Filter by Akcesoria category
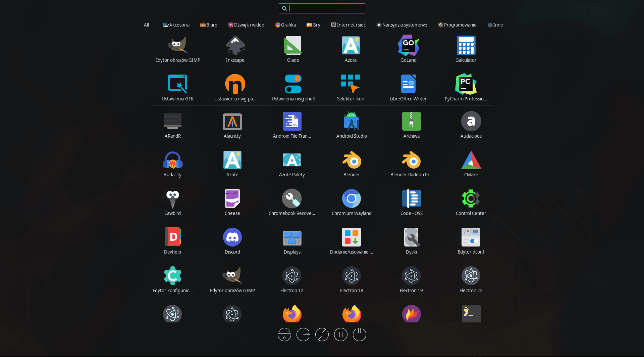The height and width of the screenshot is (357, 644). 176,25
